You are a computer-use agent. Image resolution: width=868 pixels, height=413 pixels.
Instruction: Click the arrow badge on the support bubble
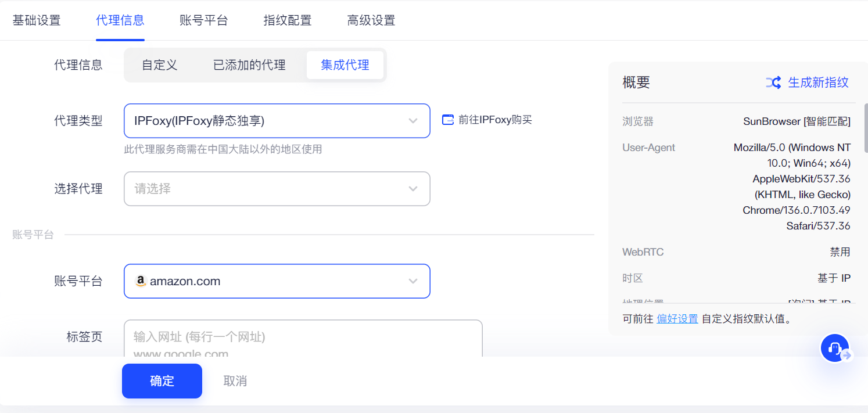[846, 355]
